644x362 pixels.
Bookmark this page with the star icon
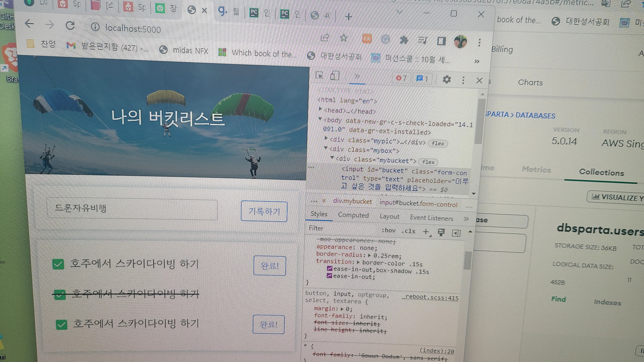click(344, 38)
